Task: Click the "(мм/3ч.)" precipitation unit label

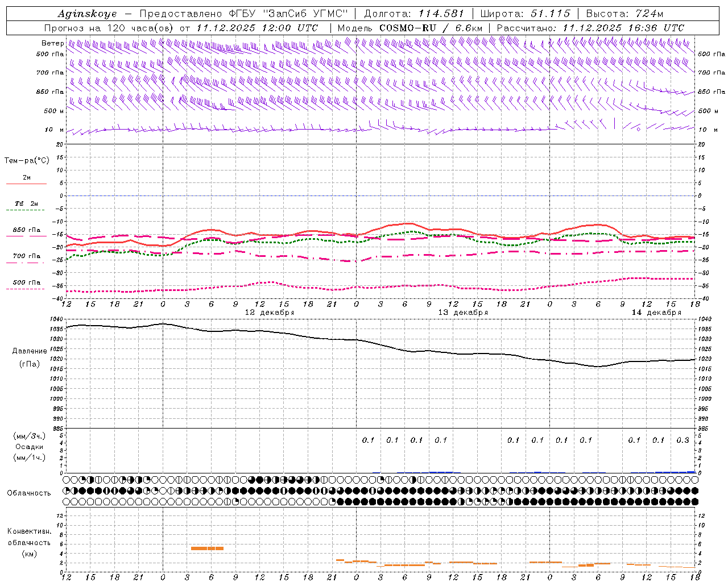Action: point(30,436)
